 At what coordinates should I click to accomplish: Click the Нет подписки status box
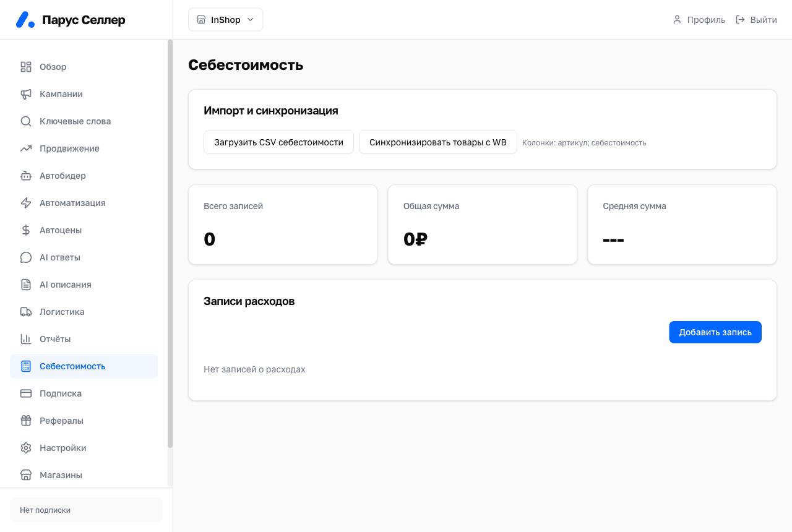(86, 510)
